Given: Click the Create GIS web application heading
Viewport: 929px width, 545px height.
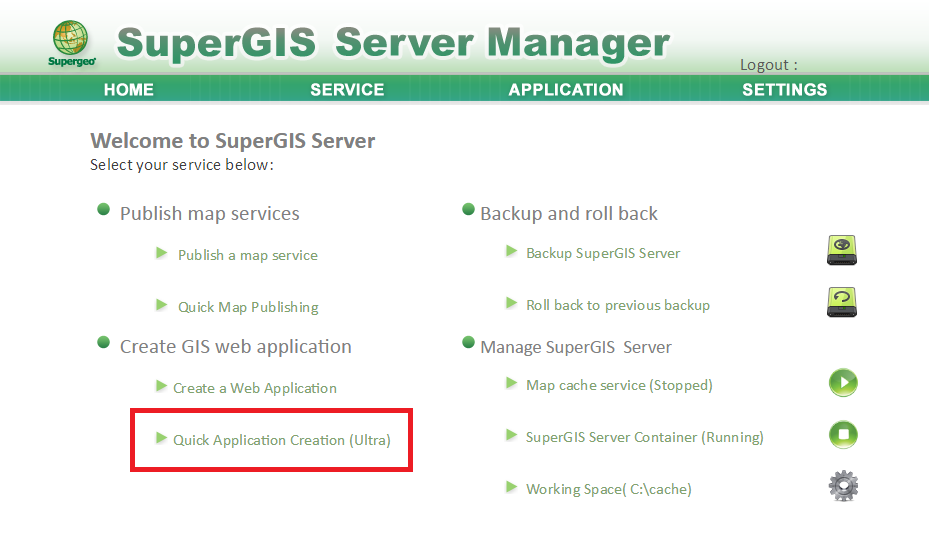Looking at the screenshot, I should [x=236, y=347].
